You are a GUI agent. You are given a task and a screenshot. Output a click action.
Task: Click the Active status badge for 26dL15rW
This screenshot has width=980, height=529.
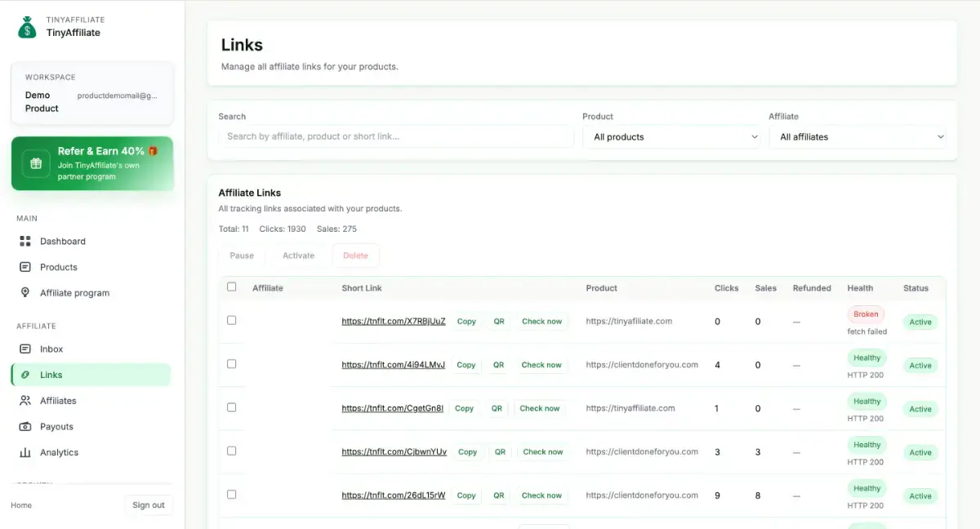coord(920,496)
